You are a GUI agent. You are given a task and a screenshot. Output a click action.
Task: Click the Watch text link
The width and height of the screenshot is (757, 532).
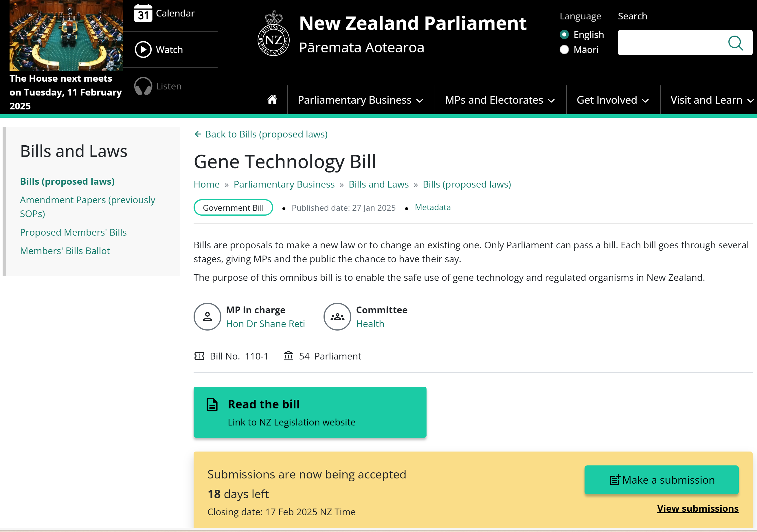pos(169,50)
